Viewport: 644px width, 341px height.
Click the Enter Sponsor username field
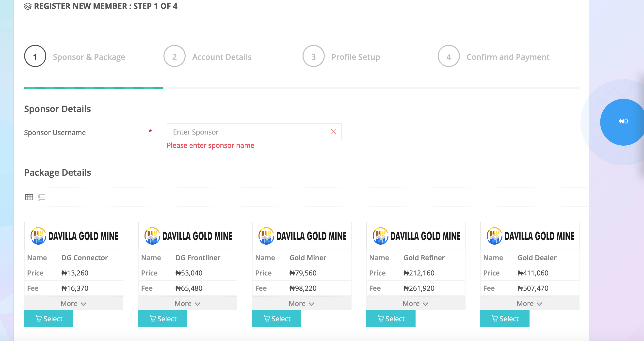254,132
